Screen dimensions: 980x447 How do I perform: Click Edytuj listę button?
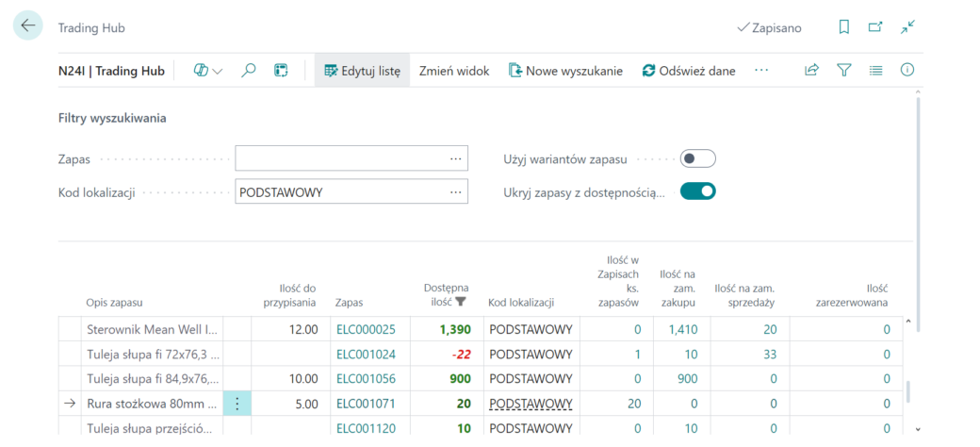point(362,71)
